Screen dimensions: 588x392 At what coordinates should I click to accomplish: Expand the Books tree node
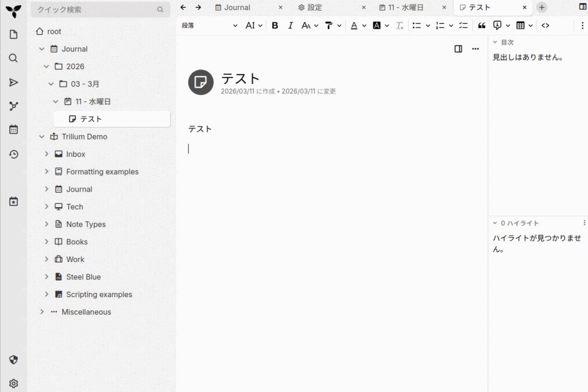pyautogui.click(x=47, y=242)
